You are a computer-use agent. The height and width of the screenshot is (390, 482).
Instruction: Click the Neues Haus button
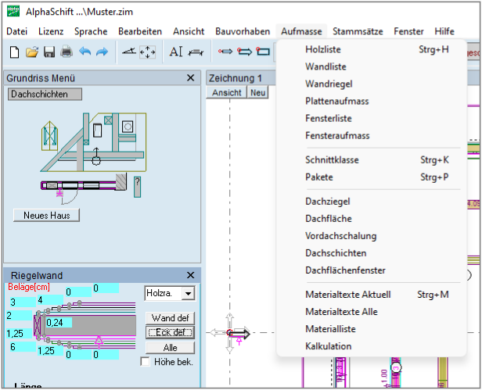coord(46,215)
